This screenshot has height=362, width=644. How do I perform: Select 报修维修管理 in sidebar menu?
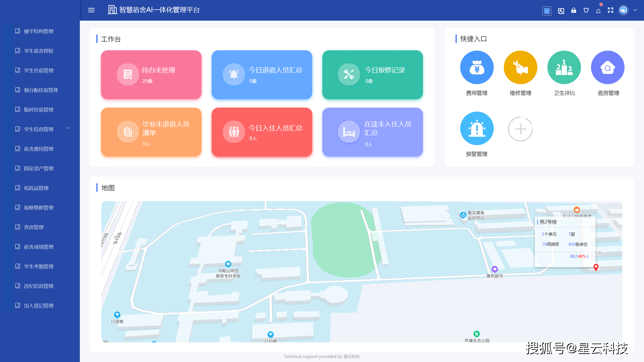click(x=39, y=207)
